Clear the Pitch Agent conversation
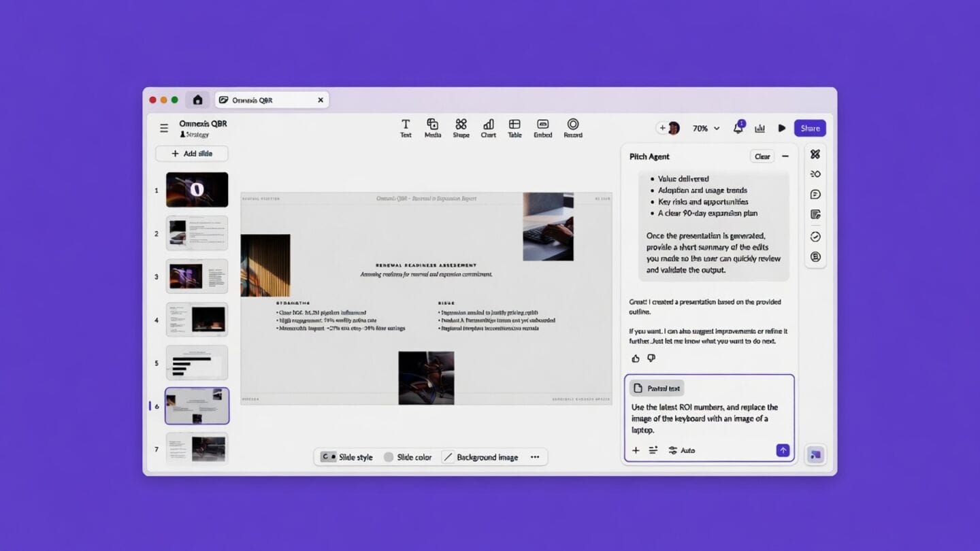 (762, 156)
